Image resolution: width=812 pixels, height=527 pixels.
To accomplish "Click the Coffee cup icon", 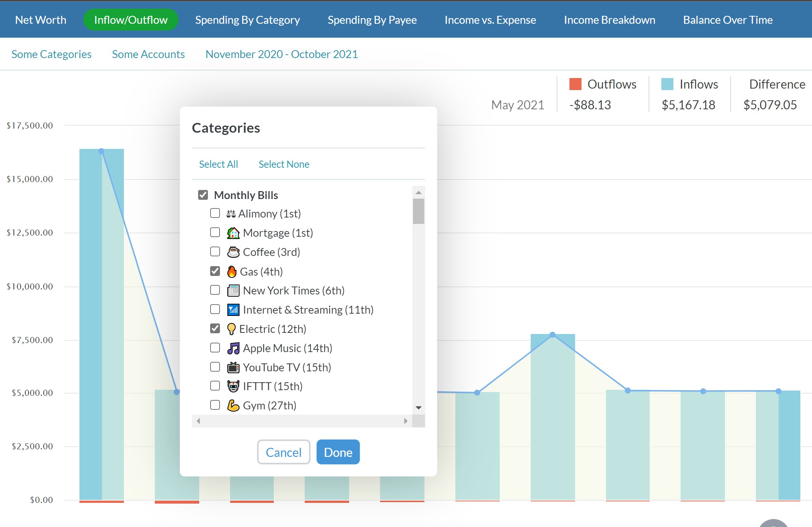I will [233, 252].
